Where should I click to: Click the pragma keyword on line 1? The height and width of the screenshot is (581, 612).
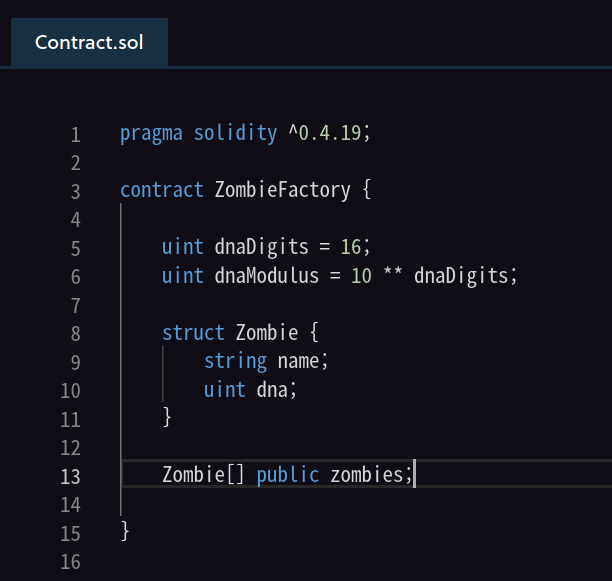click(151, 133)
